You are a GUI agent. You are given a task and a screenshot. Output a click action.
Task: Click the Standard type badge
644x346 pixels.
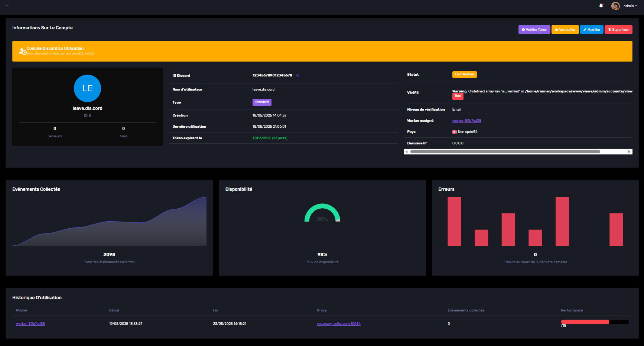click(262, 102)
